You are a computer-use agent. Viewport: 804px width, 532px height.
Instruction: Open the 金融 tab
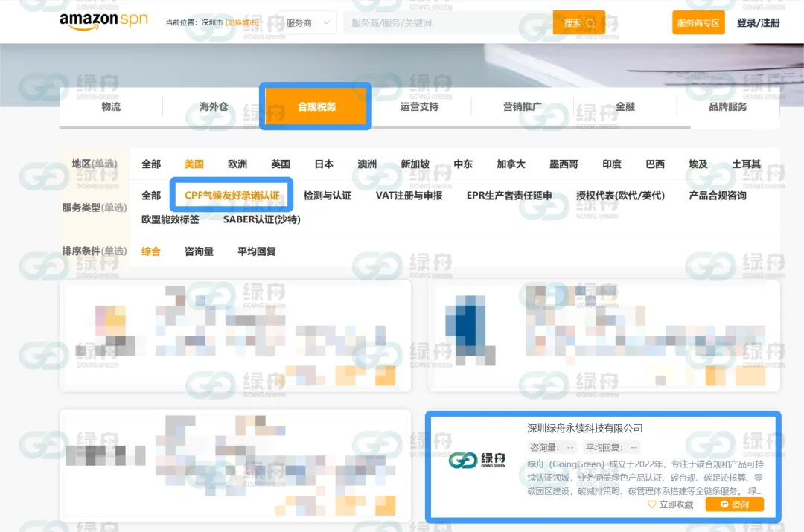(625, 106)
